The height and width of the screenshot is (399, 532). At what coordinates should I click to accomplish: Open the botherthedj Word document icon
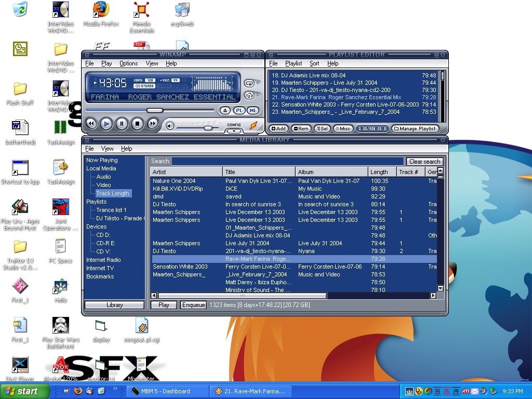point(20,132)
